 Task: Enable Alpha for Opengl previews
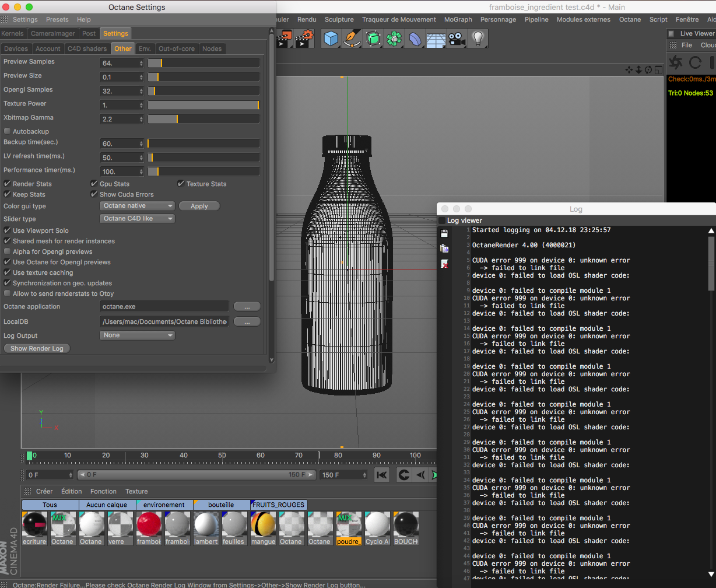click(8, 251)
